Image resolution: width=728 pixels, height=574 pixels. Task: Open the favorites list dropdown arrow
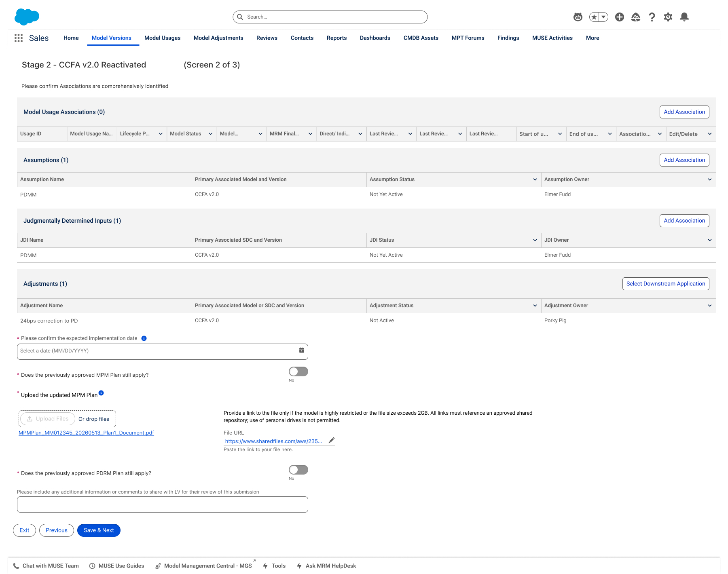click(603, 17)
